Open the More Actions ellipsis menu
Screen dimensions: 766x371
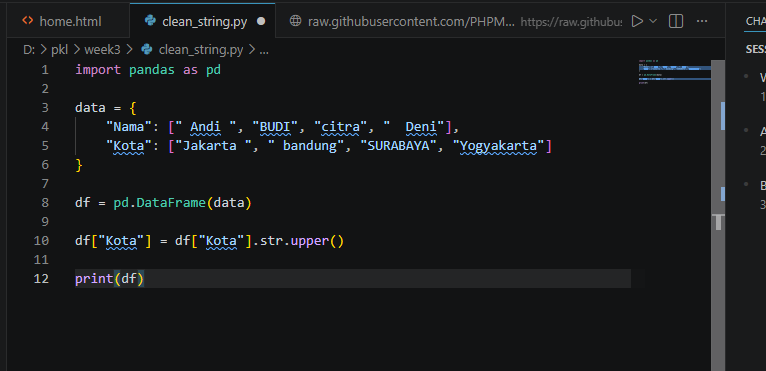702,21
